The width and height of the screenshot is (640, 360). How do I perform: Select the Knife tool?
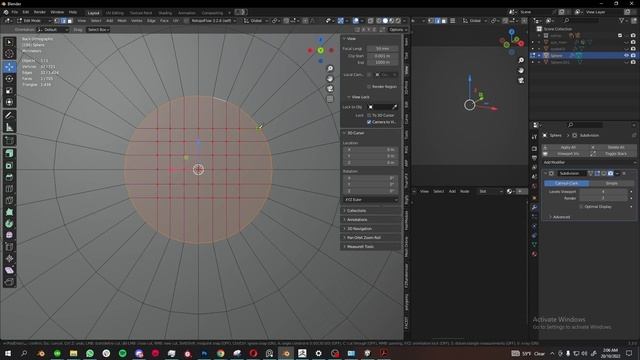(9, 200)
